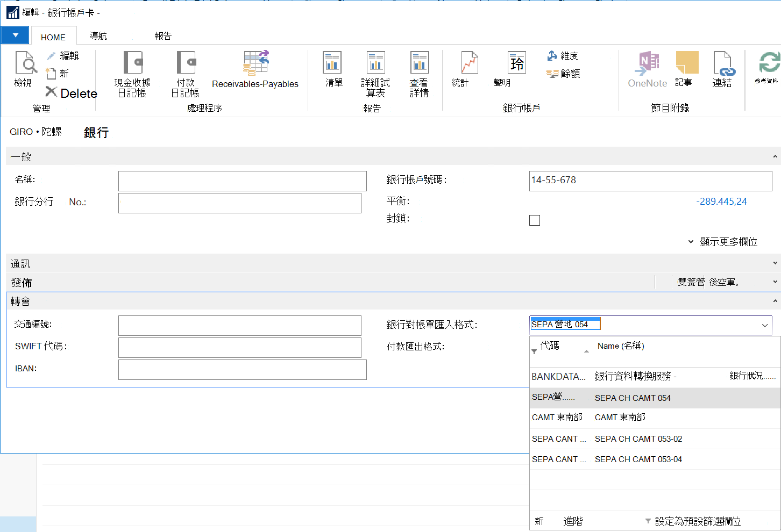
Task: Select the BANKDATA... row in list
Action: 655,377
